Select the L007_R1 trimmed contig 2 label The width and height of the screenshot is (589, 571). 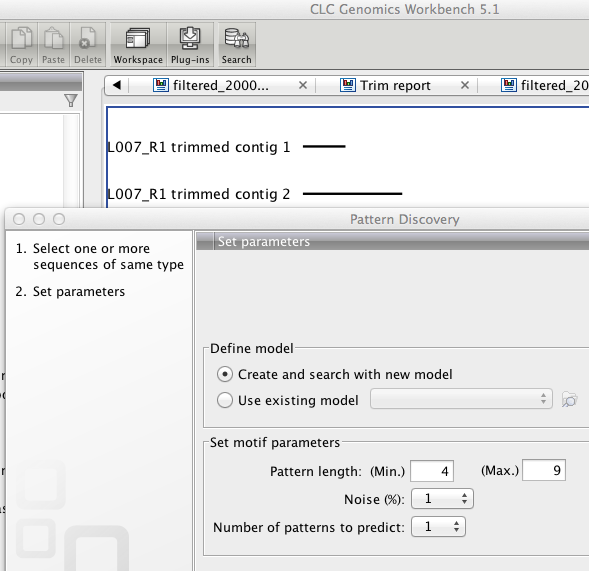pos(199,194)
